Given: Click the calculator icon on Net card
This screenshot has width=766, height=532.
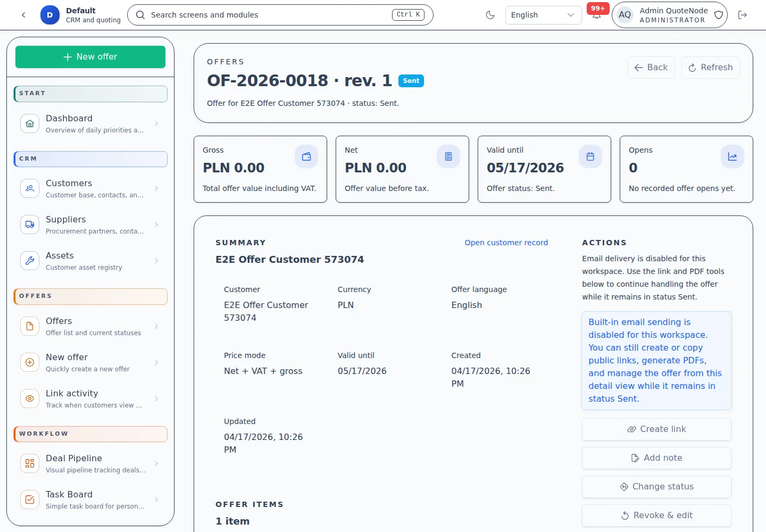Looking at the screenshot, I should pyautogui.click(x=448, y=156).
